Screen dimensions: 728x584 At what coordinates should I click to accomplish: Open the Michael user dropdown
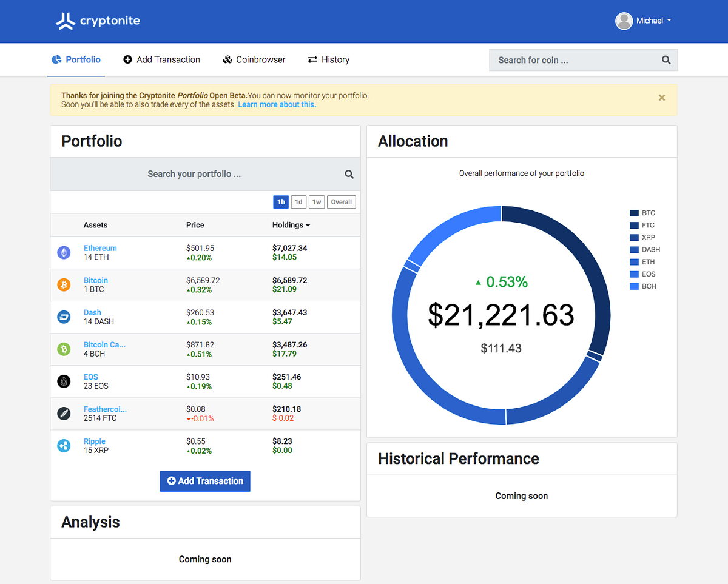coord(644,21)
